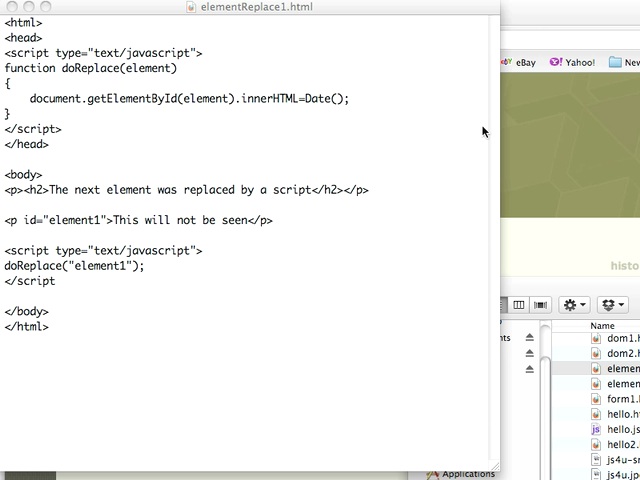
Task: Click the document.getElementById(element).innerHTML=Date(); line
Action: click(x=189, y=99)
